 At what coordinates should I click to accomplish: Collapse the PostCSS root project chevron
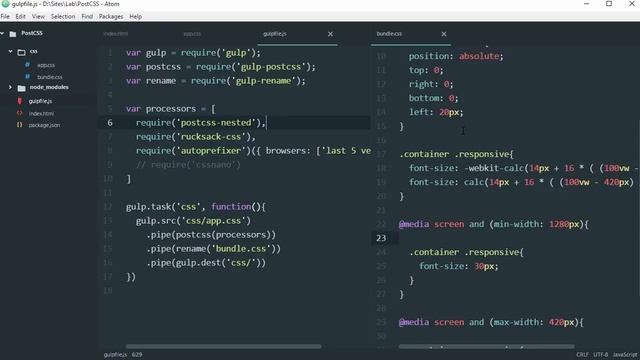point(2,33)
